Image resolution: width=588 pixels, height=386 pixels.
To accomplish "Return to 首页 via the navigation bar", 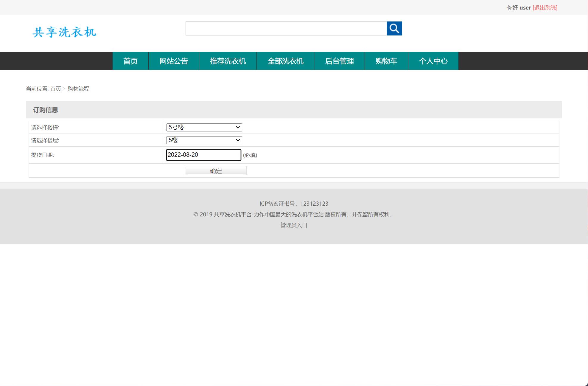I will click(x=130, y=61).
